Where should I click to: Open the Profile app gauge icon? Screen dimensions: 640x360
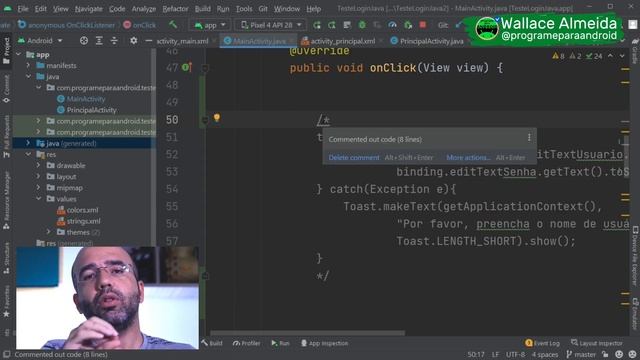(392, 25)
